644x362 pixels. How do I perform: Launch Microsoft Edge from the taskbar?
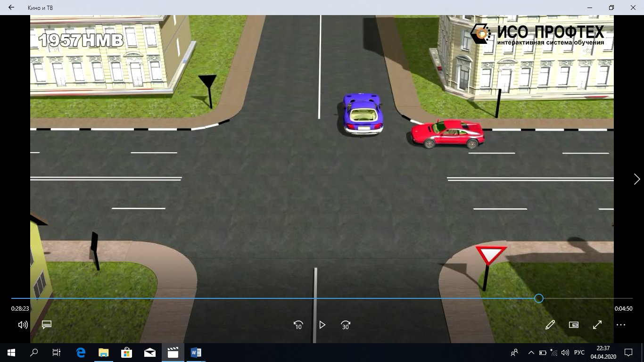(x=81, y=353)
